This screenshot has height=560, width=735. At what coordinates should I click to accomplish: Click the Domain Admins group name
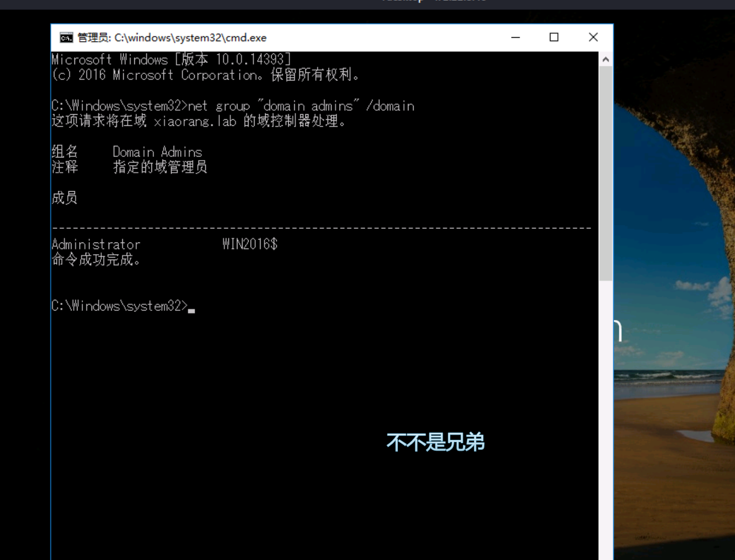click(x=157, y=152)
